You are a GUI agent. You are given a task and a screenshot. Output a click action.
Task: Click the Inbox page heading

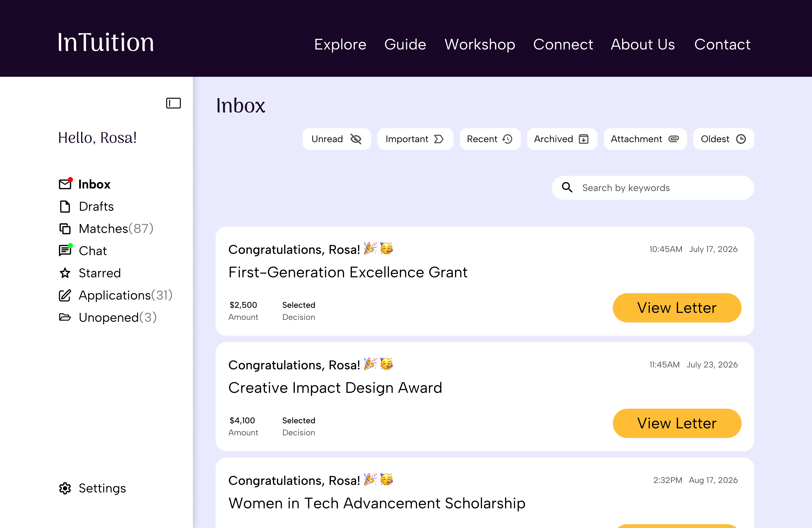241,106
